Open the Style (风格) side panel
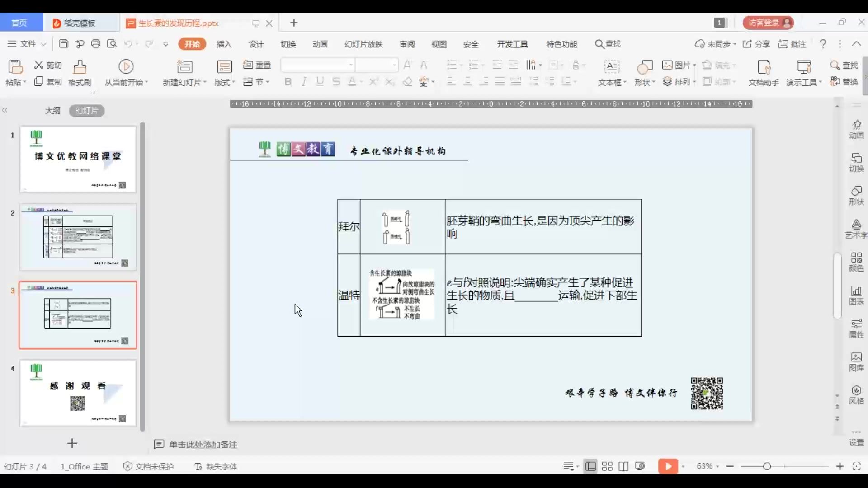Viewport: 868px width, 488px height. point(856,395)
